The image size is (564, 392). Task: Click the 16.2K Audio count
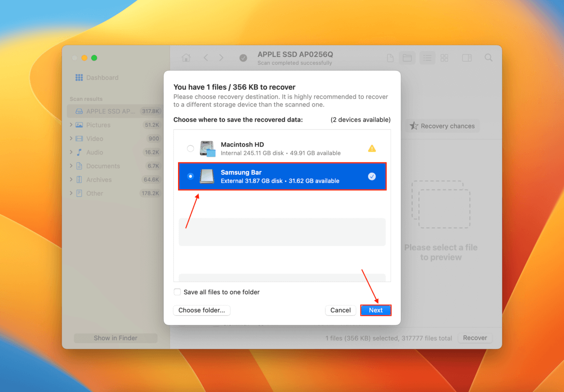tap(152, 152)
